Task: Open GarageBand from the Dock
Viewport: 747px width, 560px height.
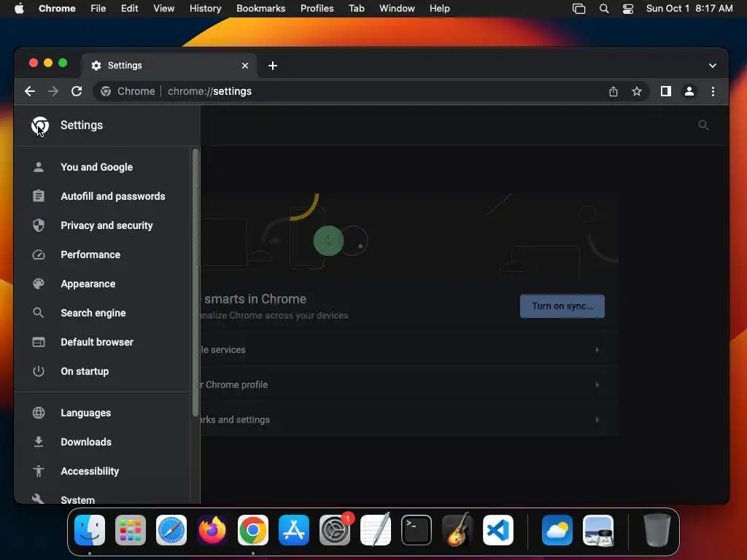Action: (457, 530)
